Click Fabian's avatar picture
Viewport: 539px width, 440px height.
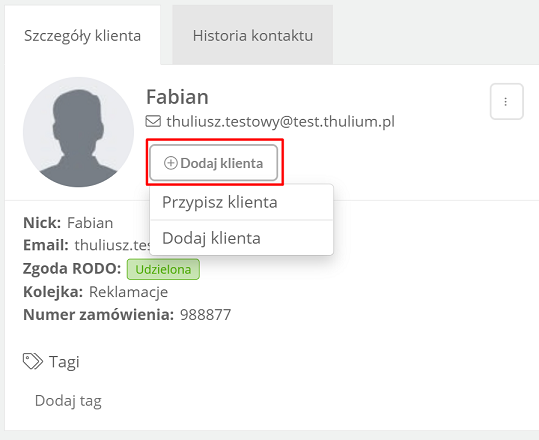coord(78,132)
